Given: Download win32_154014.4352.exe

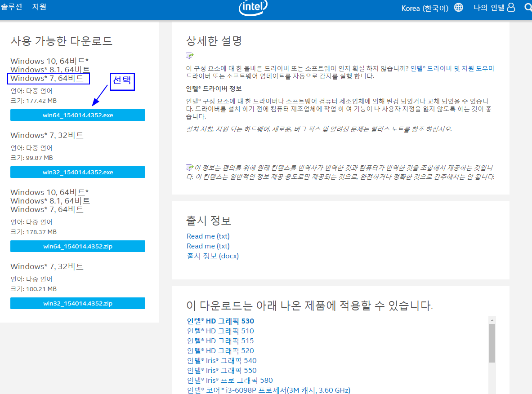Looking at the screenshot, I should [78, 172].
